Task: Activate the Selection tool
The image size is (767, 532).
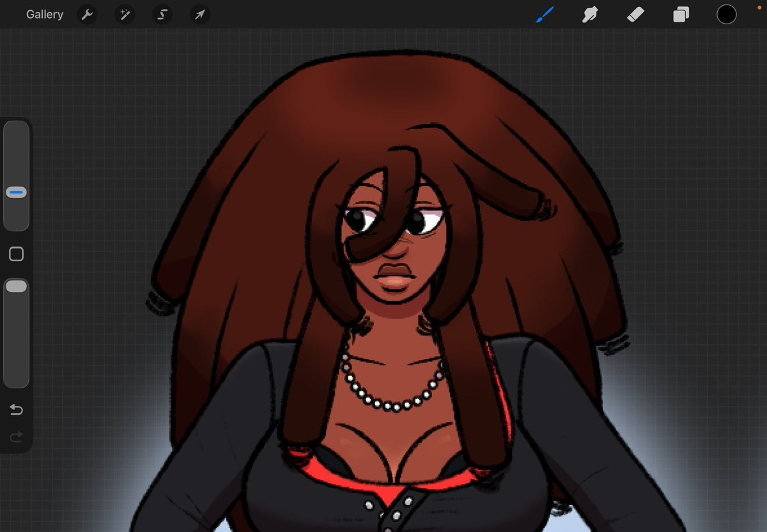Action: 162,14
